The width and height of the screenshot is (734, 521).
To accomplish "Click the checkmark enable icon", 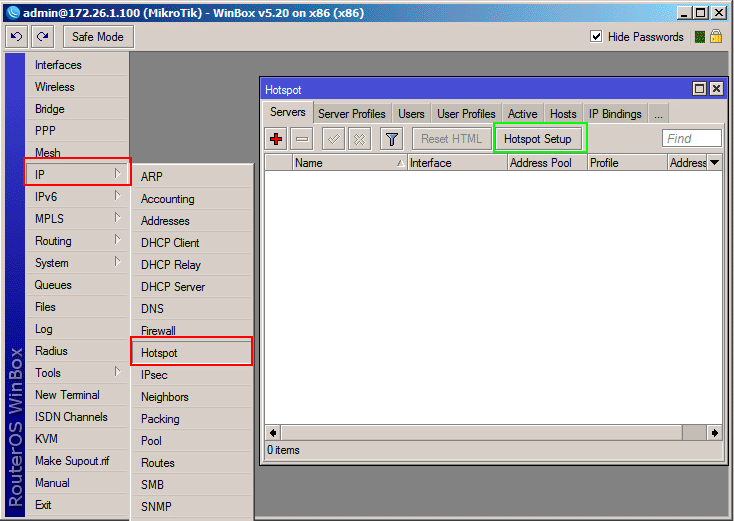I will click(334, 139).
